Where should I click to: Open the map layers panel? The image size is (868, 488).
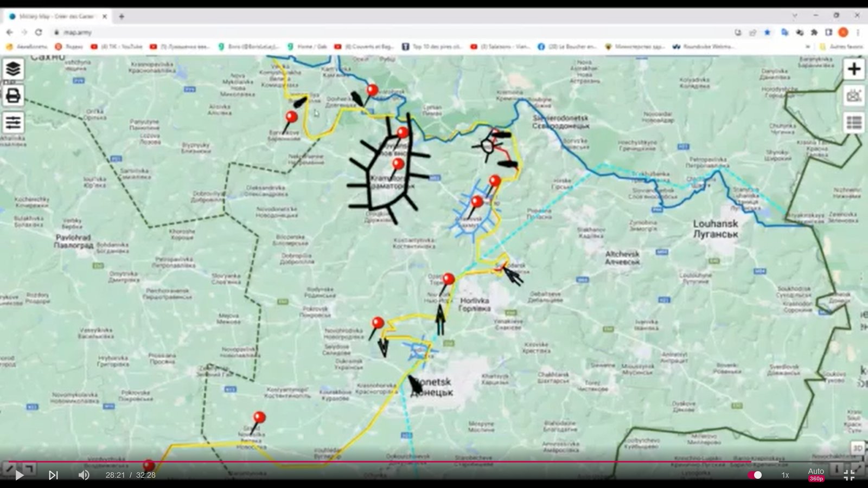click(x=13, y=69)
